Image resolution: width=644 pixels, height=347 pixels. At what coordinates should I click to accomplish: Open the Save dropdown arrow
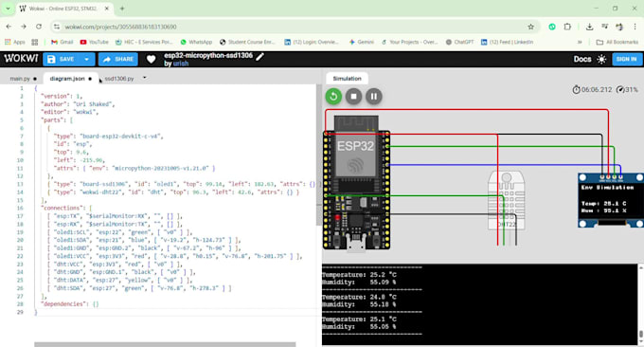87,59
